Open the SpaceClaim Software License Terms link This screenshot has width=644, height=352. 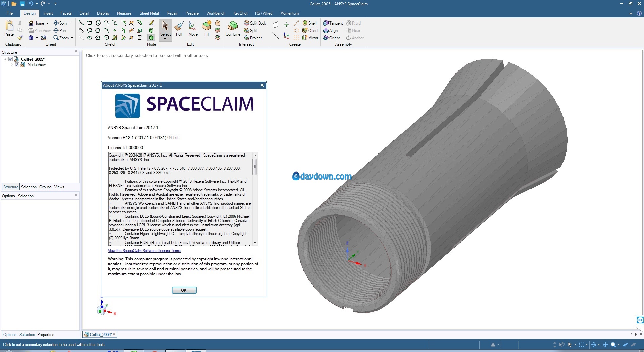tap(144, 251)
